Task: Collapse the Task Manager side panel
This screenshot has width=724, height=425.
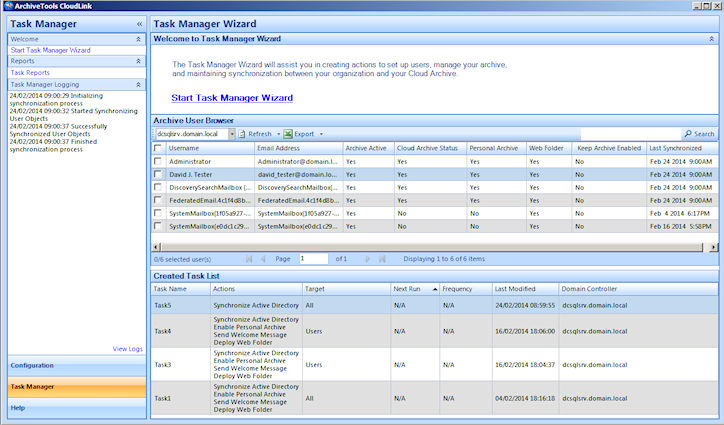Action: [x=139, y=24]
